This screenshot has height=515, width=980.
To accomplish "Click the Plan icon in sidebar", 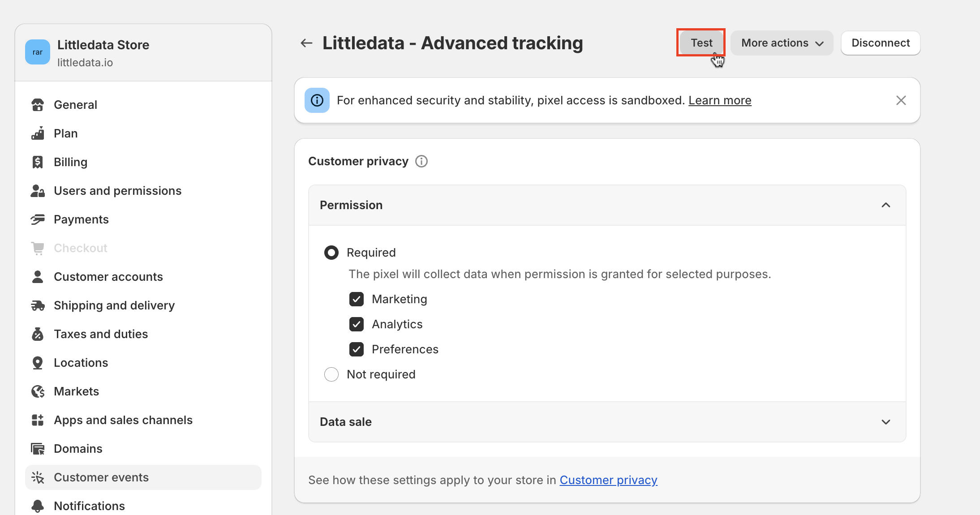I will 38,133.
